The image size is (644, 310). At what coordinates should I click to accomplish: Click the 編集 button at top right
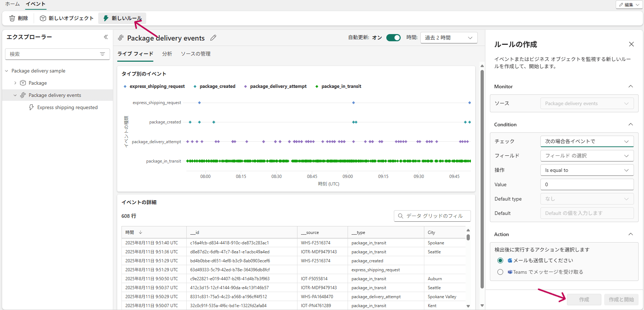(x=628, y=5)
